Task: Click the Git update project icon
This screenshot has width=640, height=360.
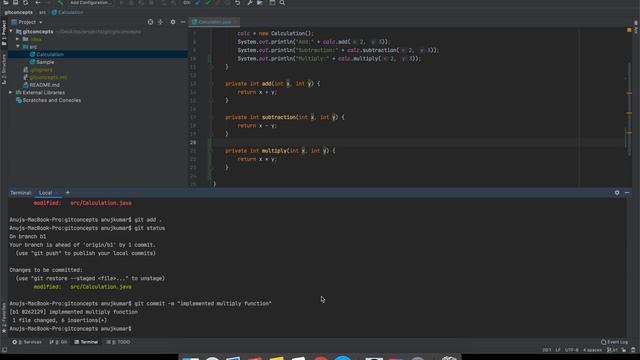Action: (x=198, y=2)
